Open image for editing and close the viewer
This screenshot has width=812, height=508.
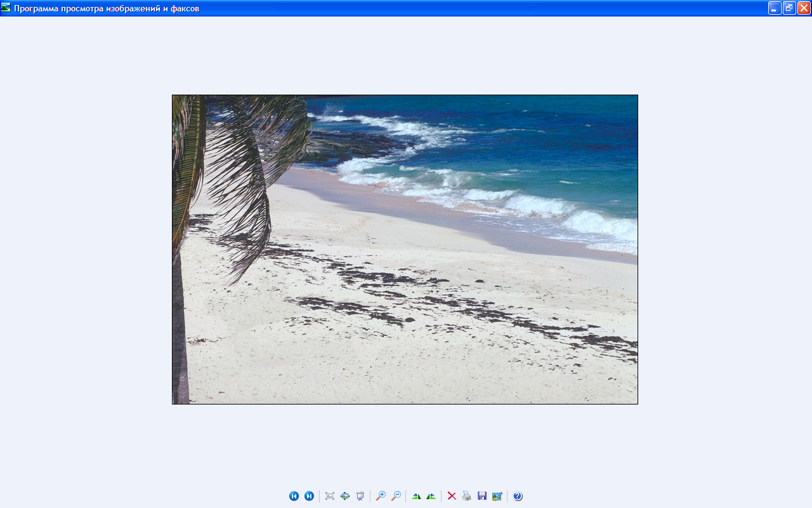click(x=497, y=496)
